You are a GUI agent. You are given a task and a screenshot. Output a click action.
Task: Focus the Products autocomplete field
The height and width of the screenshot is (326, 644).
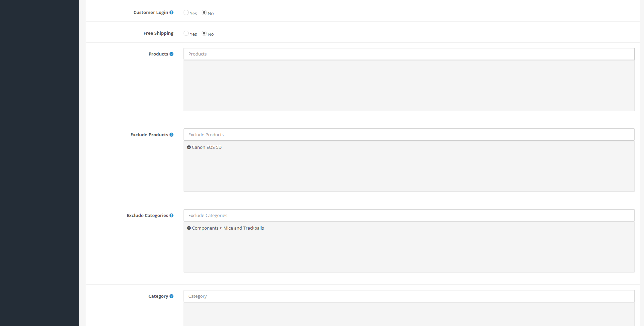coord(409,54)
